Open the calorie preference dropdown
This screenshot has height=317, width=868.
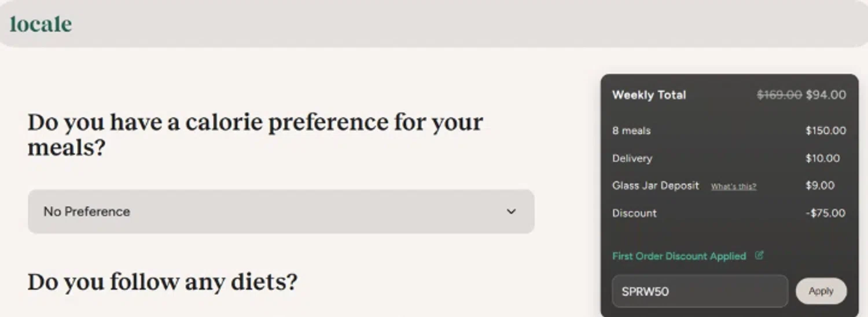281,212
